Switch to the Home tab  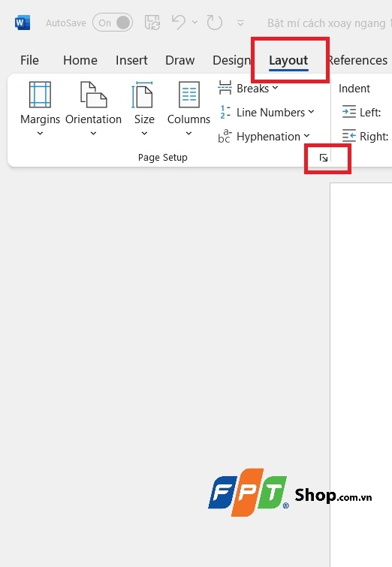pyautogui.click(x=80, y=60)
